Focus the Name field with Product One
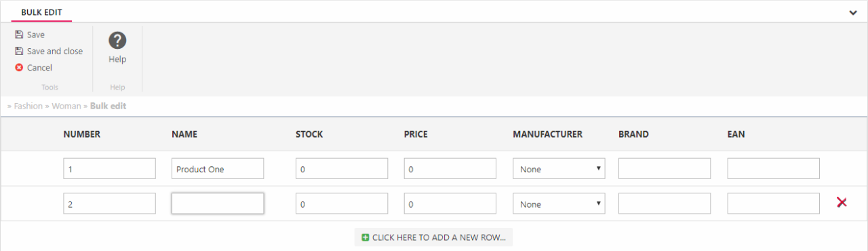 coord(218,169)
